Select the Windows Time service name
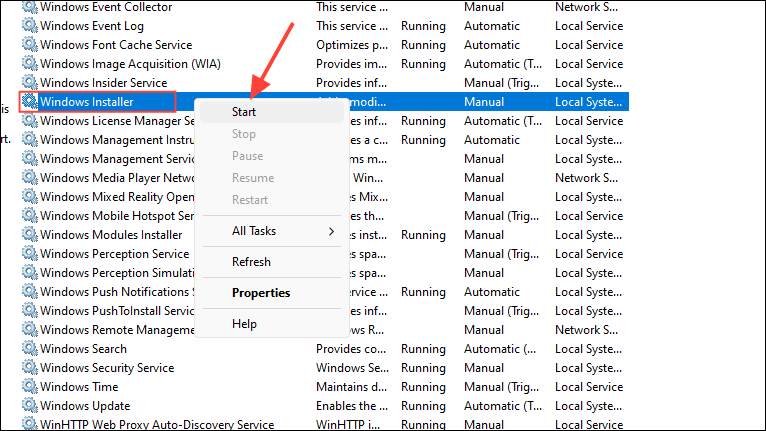The width and height of the screenshot is (766, 431). click(x=79, y=387)
